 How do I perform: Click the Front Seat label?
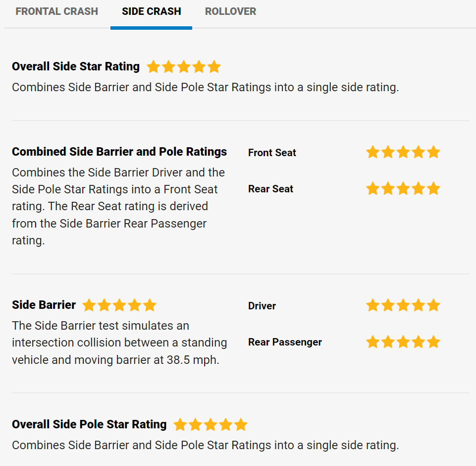tap(272, 153)
